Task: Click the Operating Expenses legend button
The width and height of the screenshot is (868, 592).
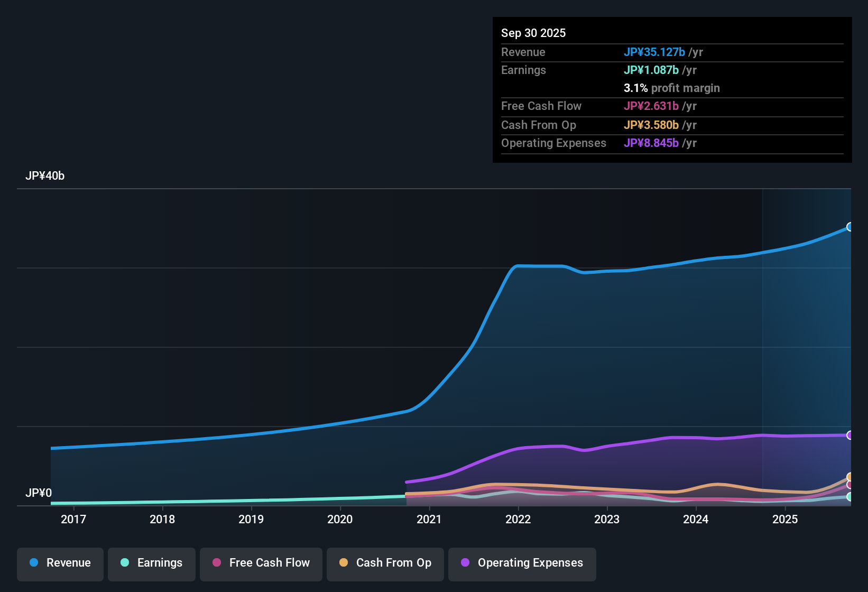Action: click(x=522, y=563)
